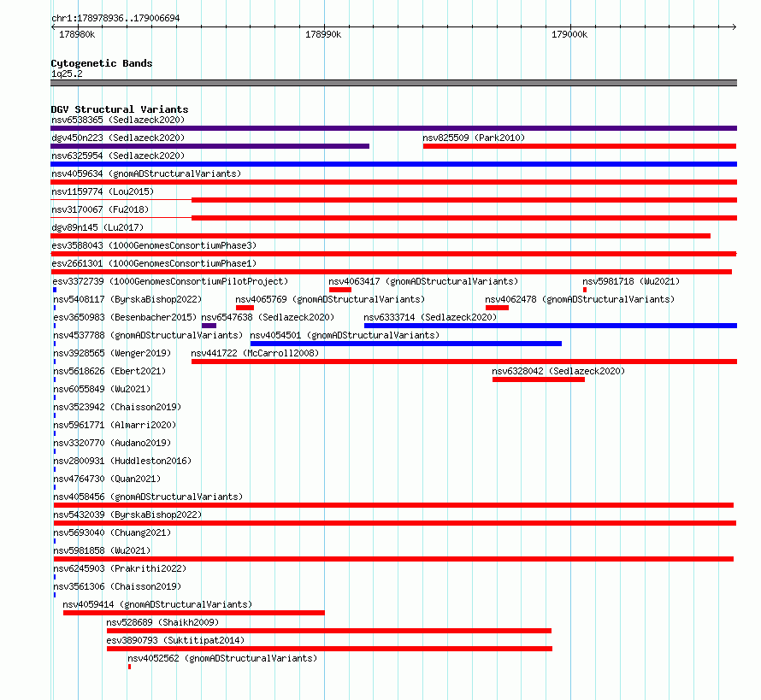Open the dgv89n145 (Lu2017) label

97,227
